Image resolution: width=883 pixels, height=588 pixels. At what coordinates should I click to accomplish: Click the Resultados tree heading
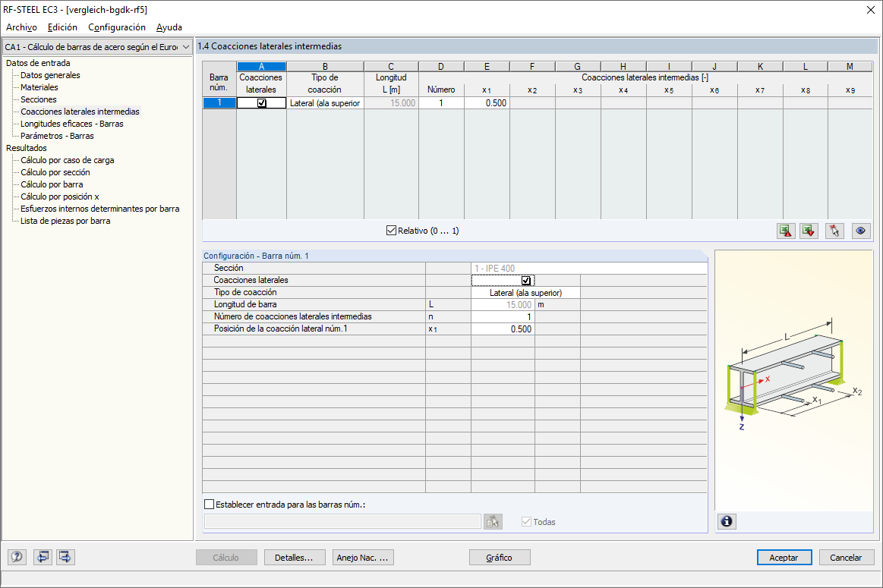(27, 148)
